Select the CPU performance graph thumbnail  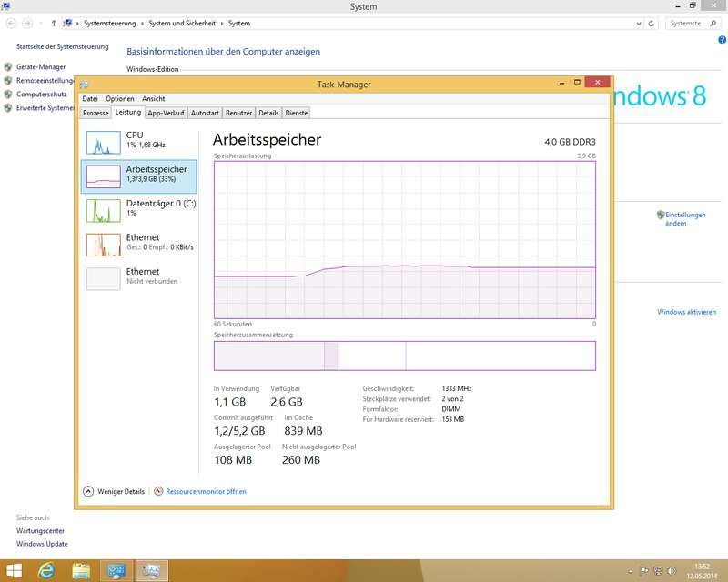pyautogui.click(x=103, y=142)
